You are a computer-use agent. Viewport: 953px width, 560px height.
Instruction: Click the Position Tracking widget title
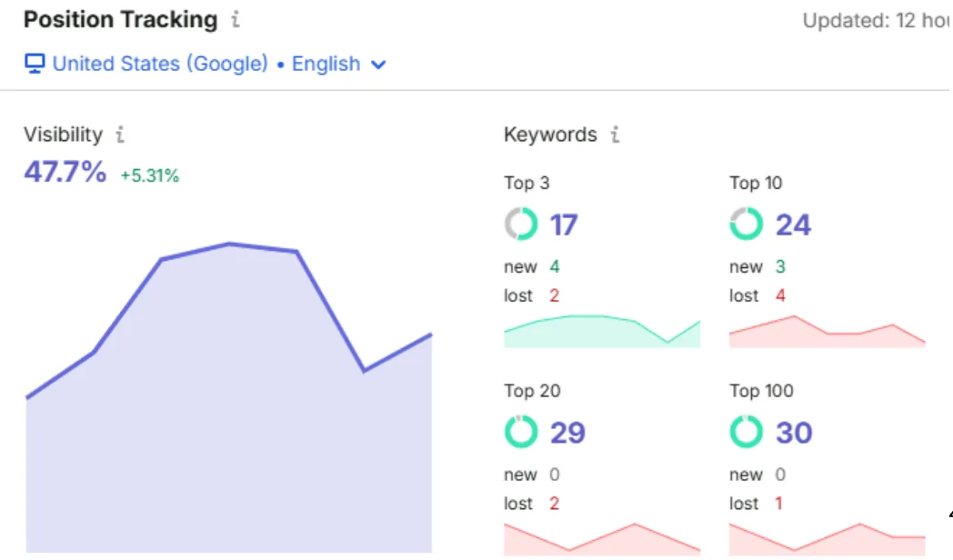(x=120, y=19)
